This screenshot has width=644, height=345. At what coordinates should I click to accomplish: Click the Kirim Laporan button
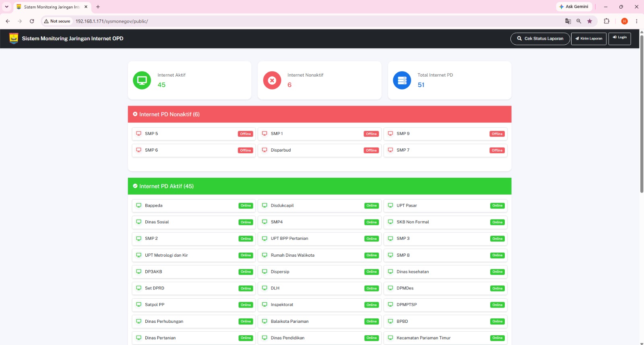click(x=588, y=39)
